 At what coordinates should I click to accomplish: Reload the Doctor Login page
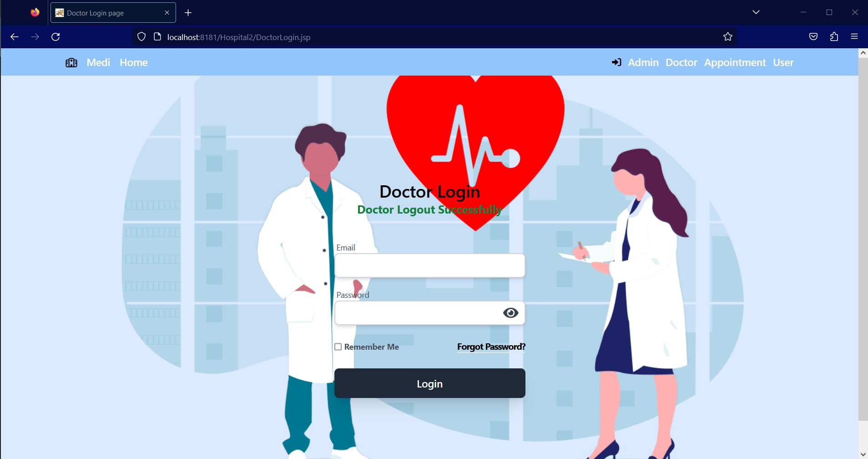[x=56, y=37]
